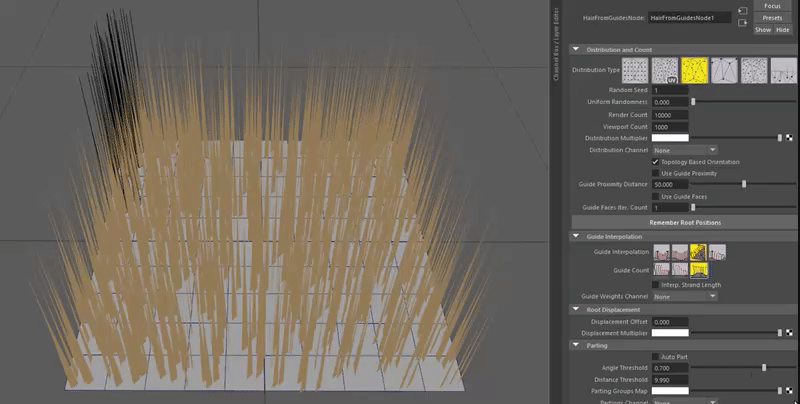Select the first grid-pattern Distribution Type icon
This screenshot has height=404, width=800.
[x=635, y=70]
